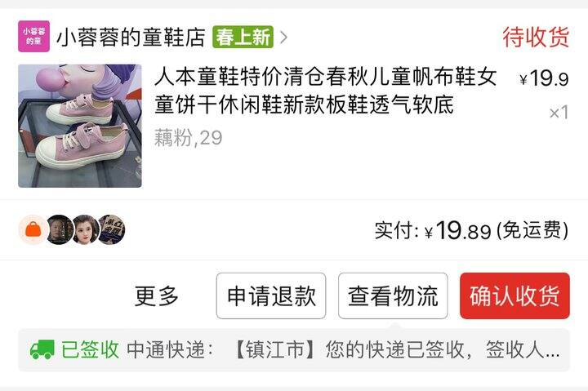Click the red 确认收货 button
The width and height of the screenshot is (588, 391).
click(514, 295)
